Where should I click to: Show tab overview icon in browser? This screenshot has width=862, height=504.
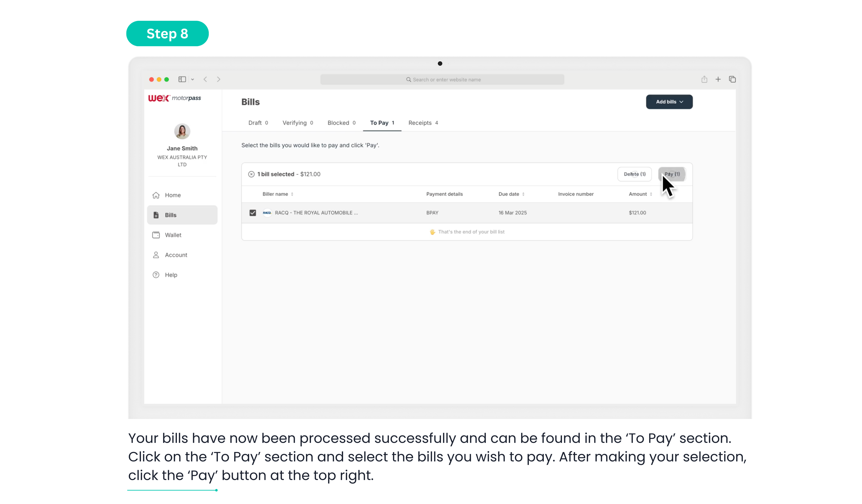point(732,79)
